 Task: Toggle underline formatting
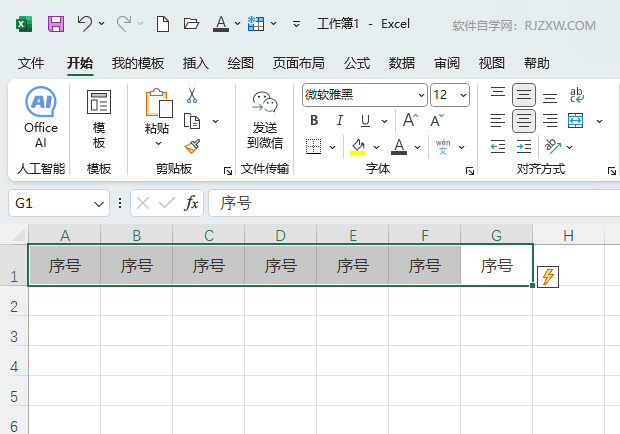365,120
